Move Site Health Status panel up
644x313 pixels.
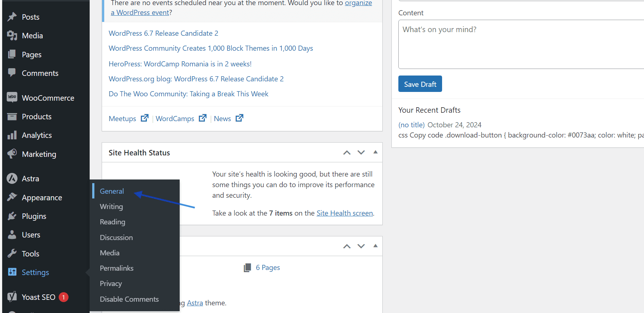[347, 152]
